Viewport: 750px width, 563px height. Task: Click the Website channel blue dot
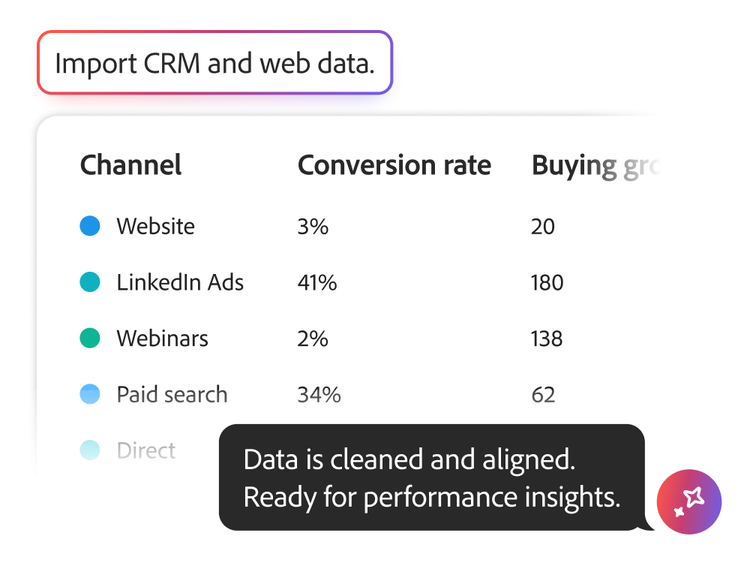90,227
